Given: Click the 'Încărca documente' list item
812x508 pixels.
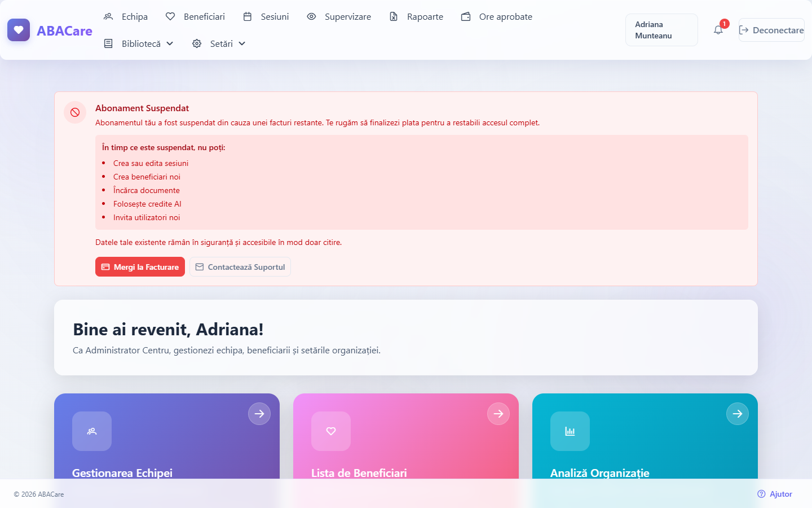Looking at the screenshot, I should pos(147,190).
